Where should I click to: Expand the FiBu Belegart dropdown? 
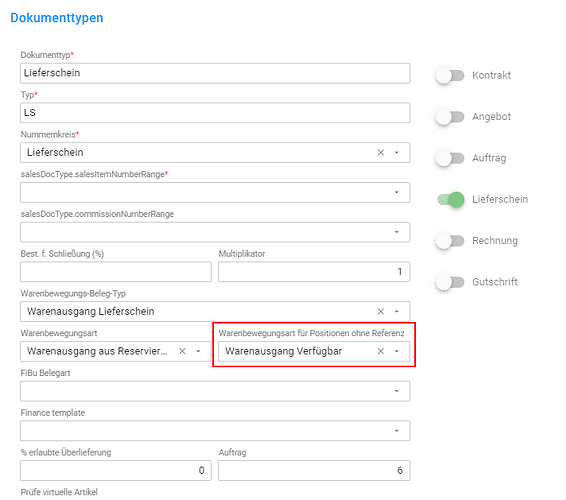pos(396,391)
